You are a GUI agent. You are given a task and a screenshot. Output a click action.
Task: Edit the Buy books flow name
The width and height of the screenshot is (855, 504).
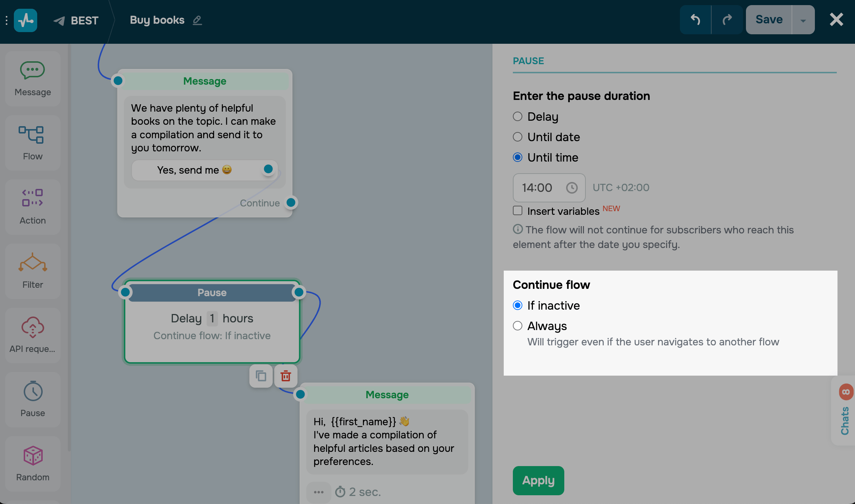click(x=197, y=20)
